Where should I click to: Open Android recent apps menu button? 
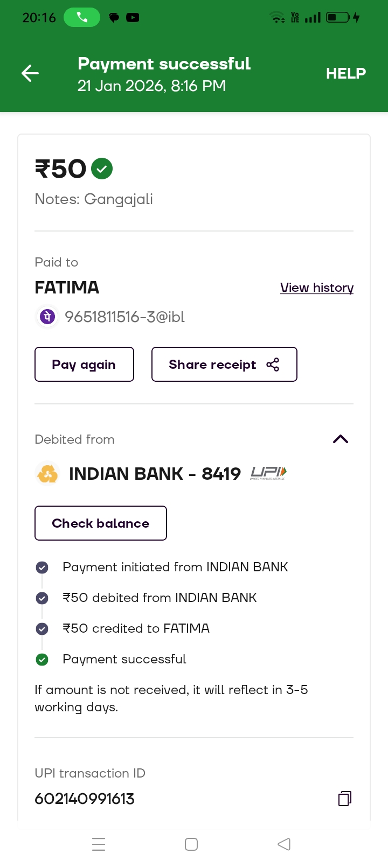pyautogui.click(x=99, y=844)
